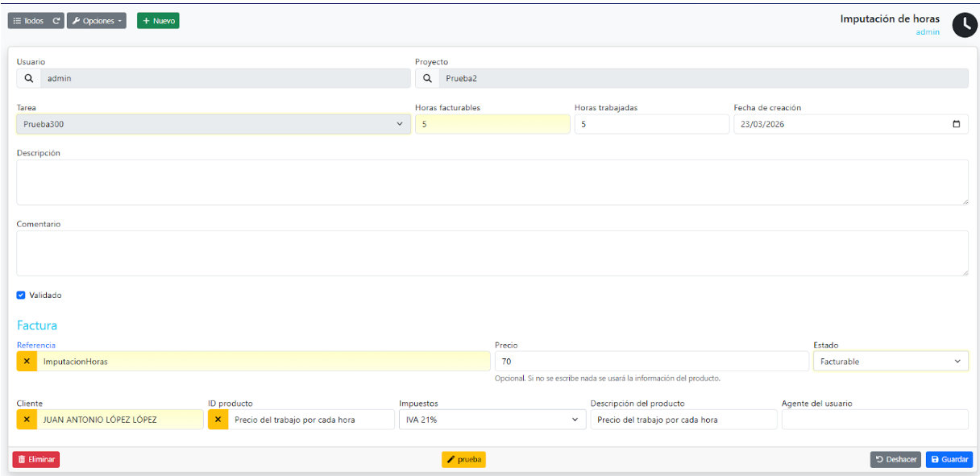The height and width of the screenshot is (476, 980).
Task: Open the calendar picker for Fecha de creación
Action: click(956, 124)
